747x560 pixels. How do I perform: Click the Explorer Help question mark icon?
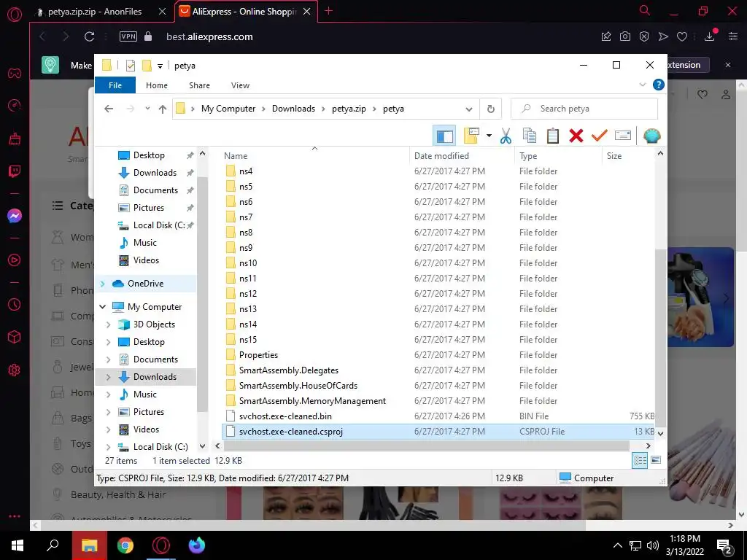click(x=659, y=85)
